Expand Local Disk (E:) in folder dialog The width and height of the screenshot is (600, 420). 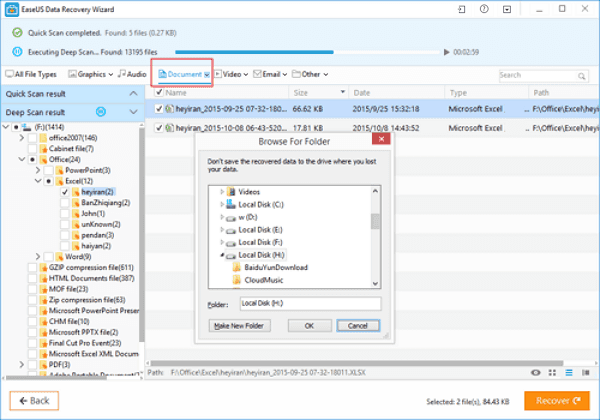click(222, 230)
